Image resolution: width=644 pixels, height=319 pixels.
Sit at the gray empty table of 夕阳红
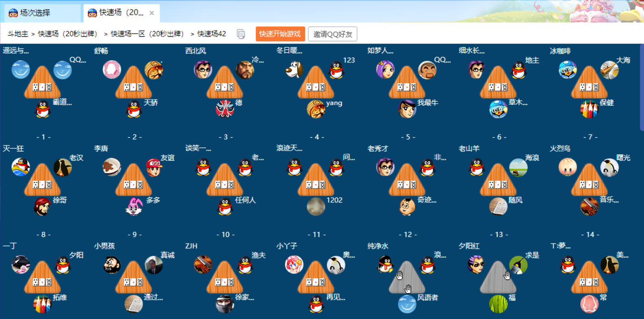[498, 277]
